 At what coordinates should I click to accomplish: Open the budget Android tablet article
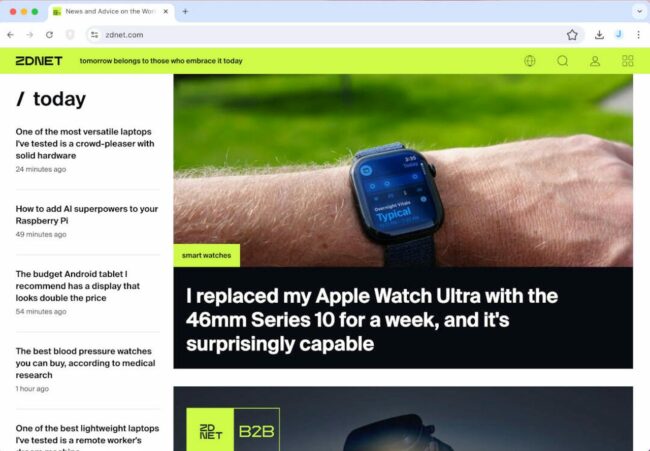[x=78, y=286]
